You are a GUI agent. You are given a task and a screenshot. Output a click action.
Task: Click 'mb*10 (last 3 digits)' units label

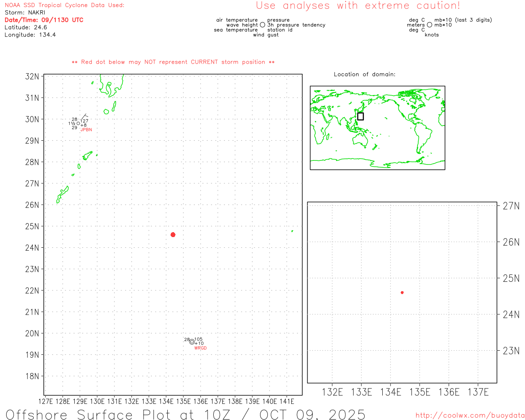pyautogui.click(x=463, y=20)
